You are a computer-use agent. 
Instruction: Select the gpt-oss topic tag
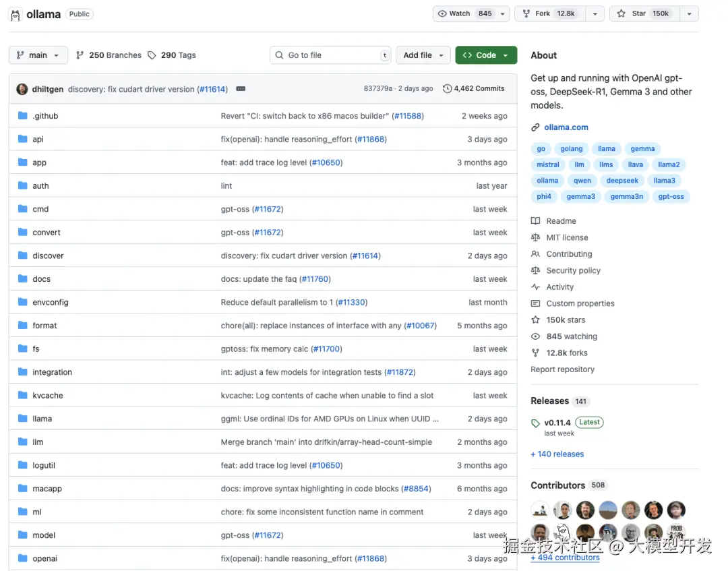671,196
